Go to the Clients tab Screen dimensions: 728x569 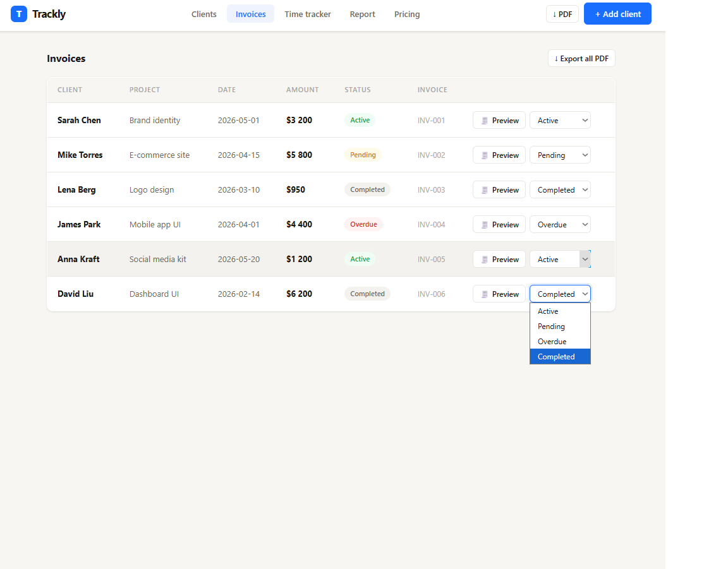tap(204, 14)
